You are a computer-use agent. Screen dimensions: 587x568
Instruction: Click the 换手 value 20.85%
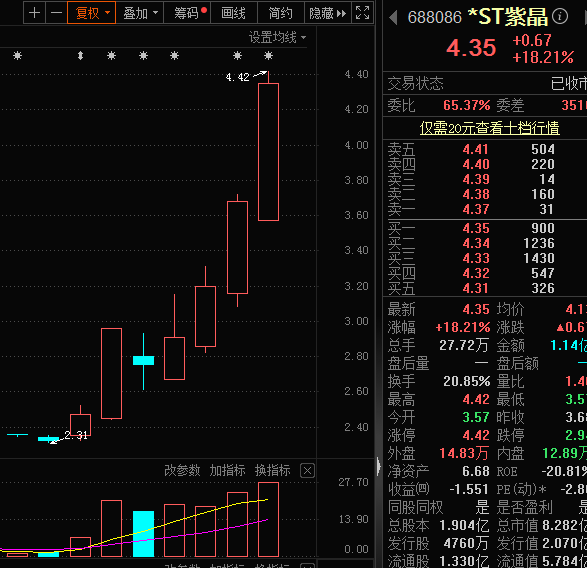(x=466, y=381)
